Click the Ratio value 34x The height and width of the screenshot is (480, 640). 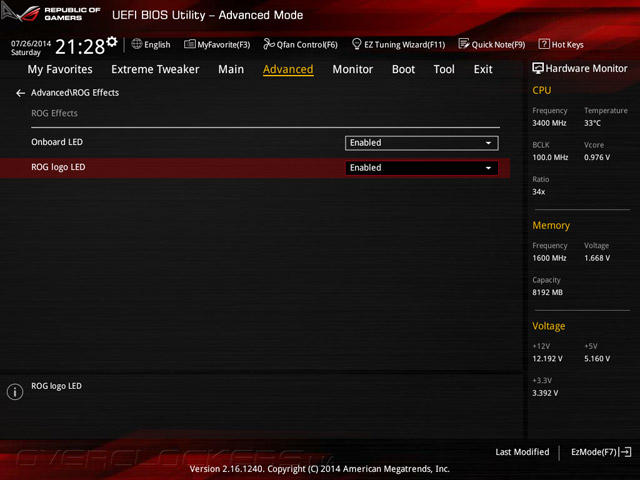pyautogui.click(x=538, y=192)
